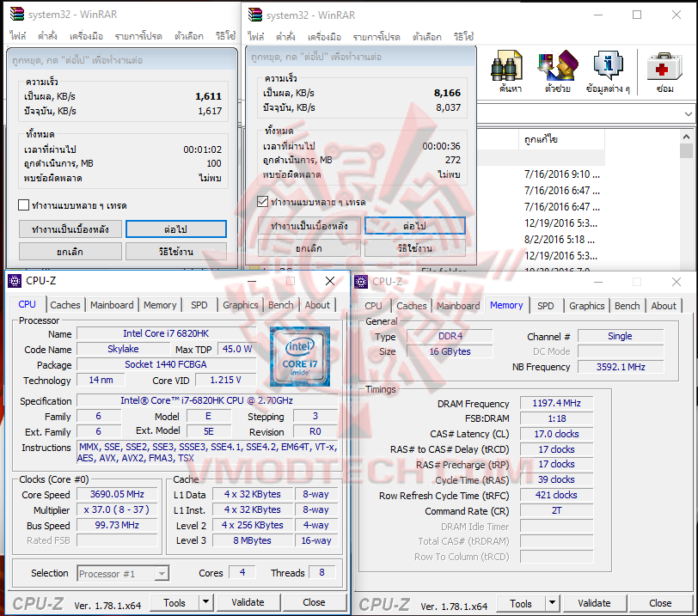Screen dimensions: 698x616
Task: Click the Intel Core i7 6820HK name field
Action: coord(166,333)
